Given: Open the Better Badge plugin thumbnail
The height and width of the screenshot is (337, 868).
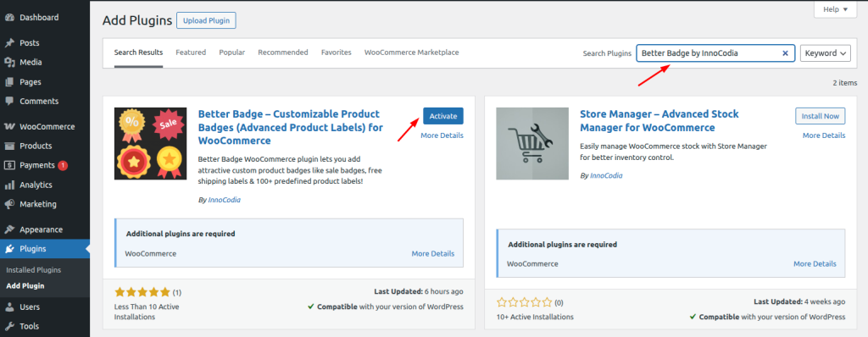Looking at the screenshot, I should [151, 143].
